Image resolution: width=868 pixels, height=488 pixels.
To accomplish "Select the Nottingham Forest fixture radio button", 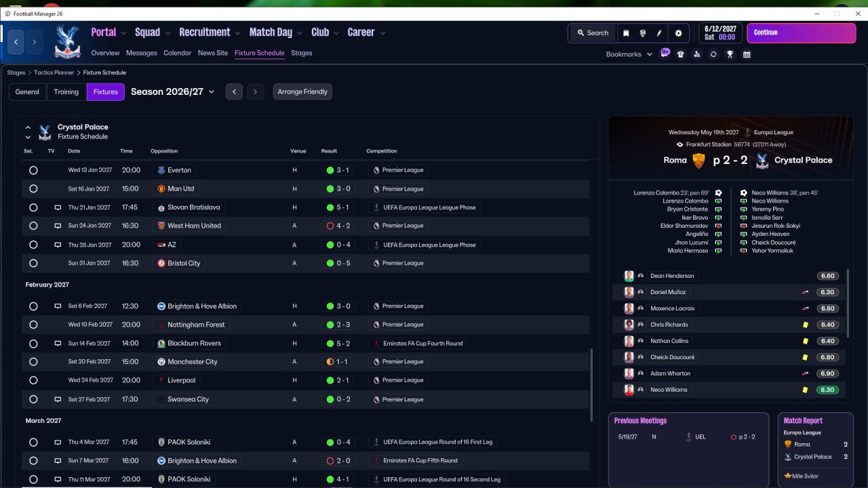I will coord(33,325).
